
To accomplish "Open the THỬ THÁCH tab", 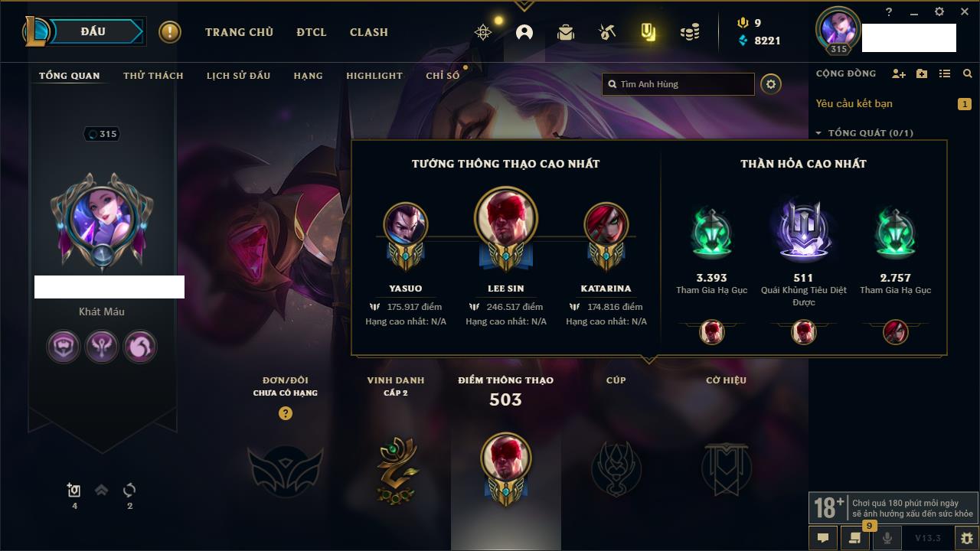I will tap(153, 76).
